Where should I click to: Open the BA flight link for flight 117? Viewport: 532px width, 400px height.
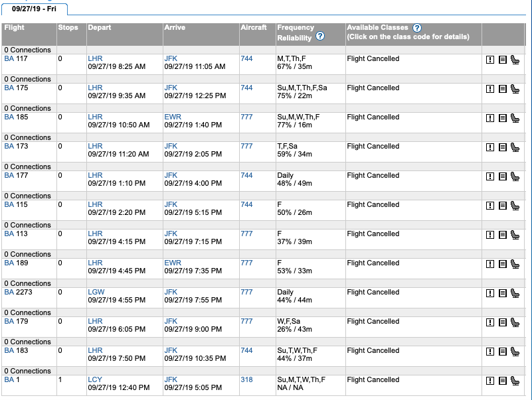[x=9, y=58]
